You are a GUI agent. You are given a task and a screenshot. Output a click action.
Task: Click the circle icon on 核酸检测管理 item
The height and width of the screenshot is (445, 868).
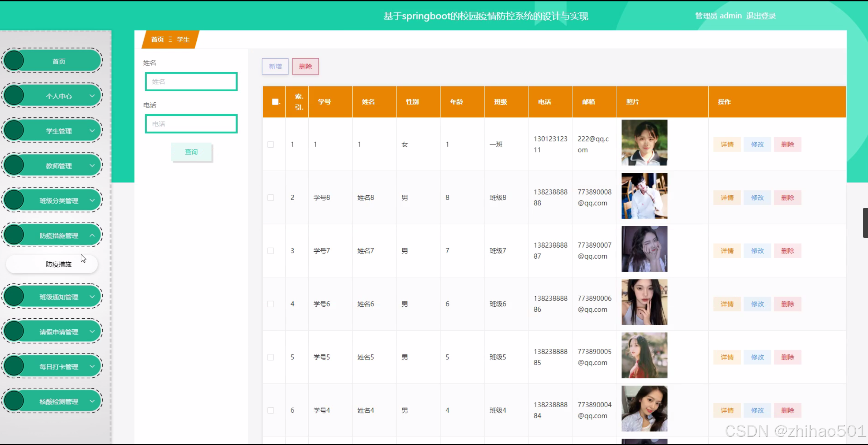pyautogui.click(x=14, y=401)
